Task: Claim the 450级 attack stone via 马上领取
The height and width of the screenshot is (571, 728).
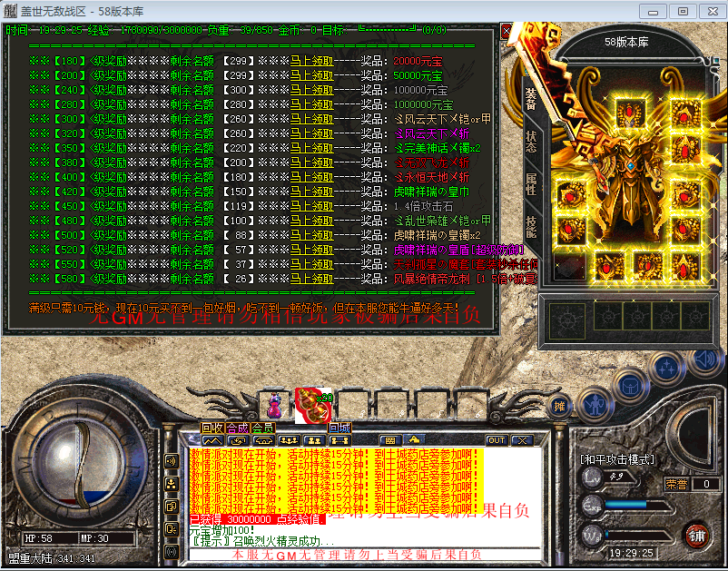Action: click(312, 206)
